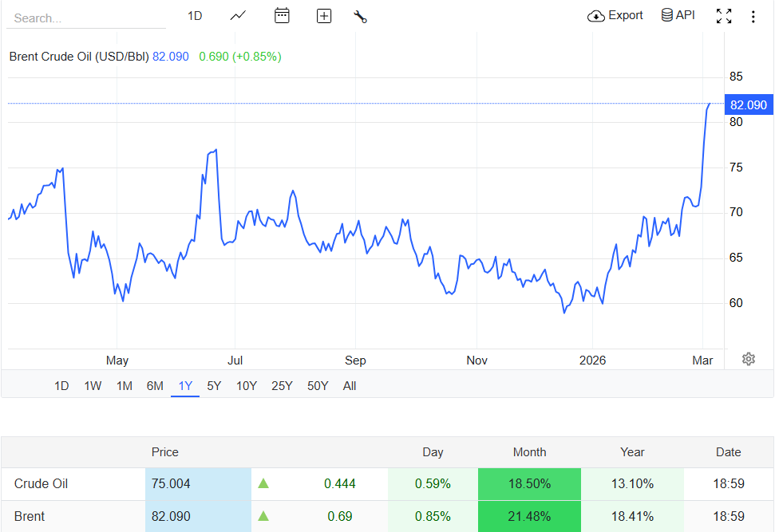Enter fullscreen chart mode
Screen dimensions: 775x532
click(x=724, y=16)
